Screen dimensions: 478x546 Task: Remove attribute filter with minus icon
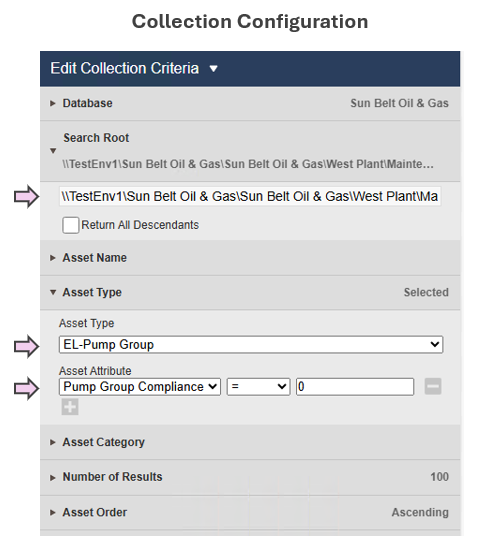[433, 387]
